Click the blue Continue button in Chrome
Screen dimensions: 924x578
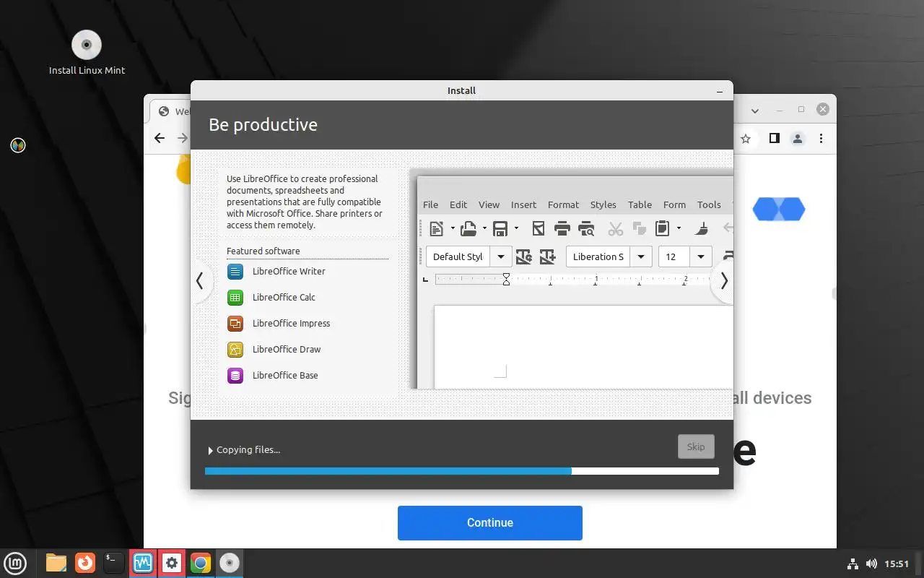click(x=490, y=523)
